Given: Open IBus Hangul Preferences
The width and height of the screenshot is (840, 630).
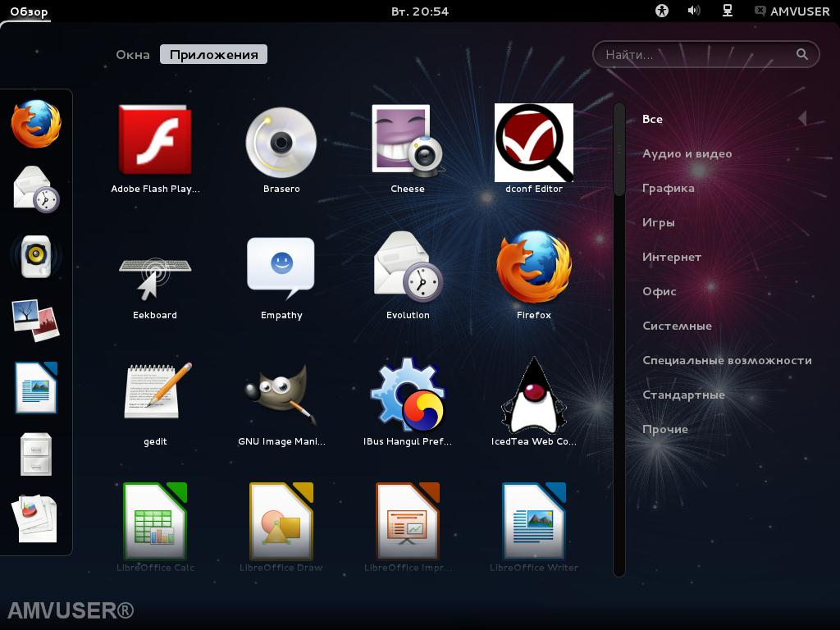Looking at the screenshot, I should [x=408, y=402].
